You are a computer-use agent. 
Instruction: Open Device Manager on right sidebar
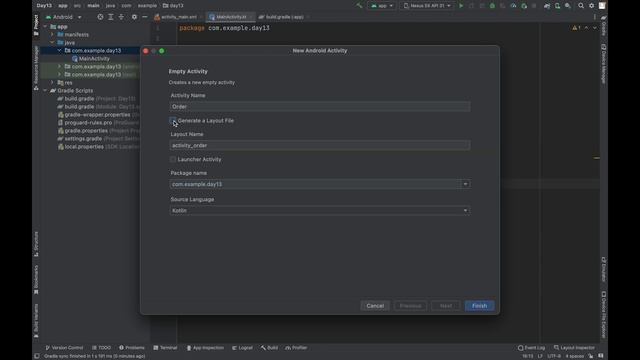(x=604, y=64)
